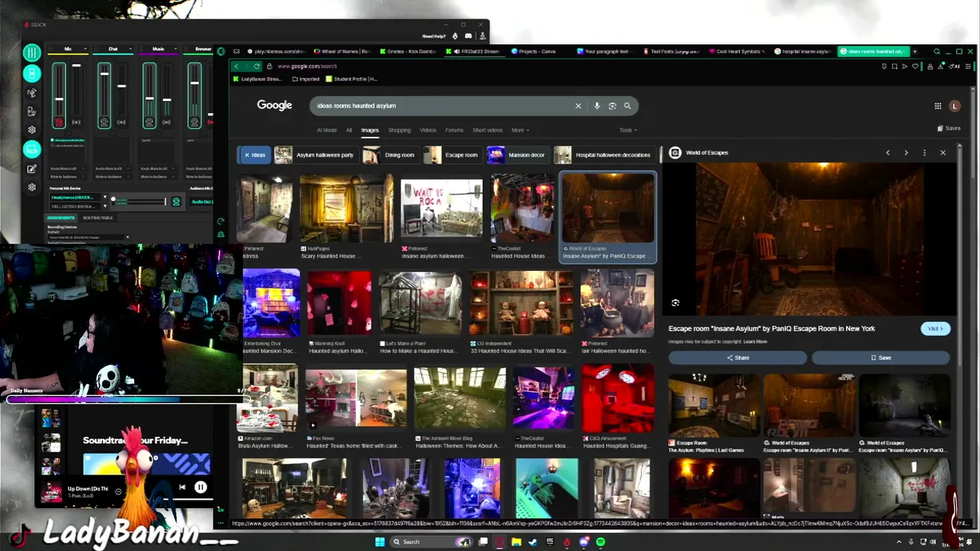The height and width of the screenshot is (551, 980).
Task: Toggle the Music channel audience broadcast mute
Action: click(x=166, y=122)
